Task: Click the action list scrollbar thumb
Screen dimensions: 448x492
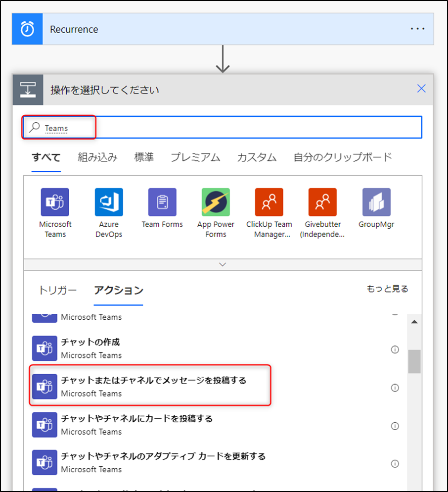Action: (x=414, y=361)
